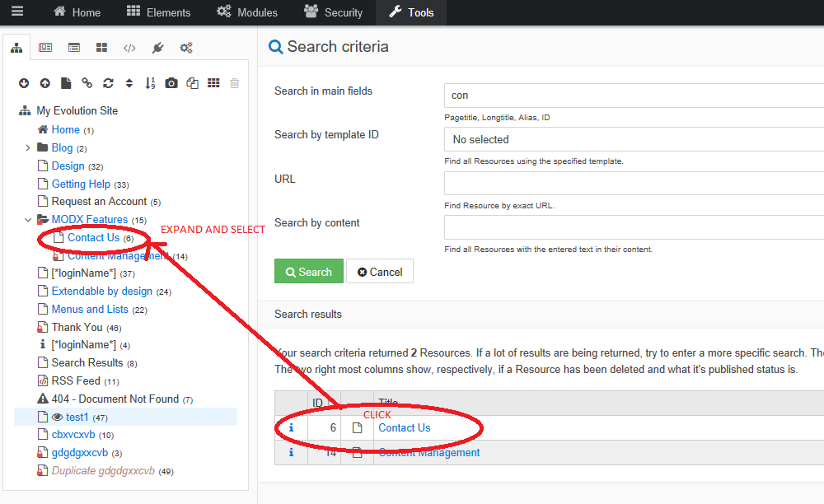Viewport: 824px width, 504px height.
Task: Switch to the Modules menu
Action: click(x=246, y=12)
